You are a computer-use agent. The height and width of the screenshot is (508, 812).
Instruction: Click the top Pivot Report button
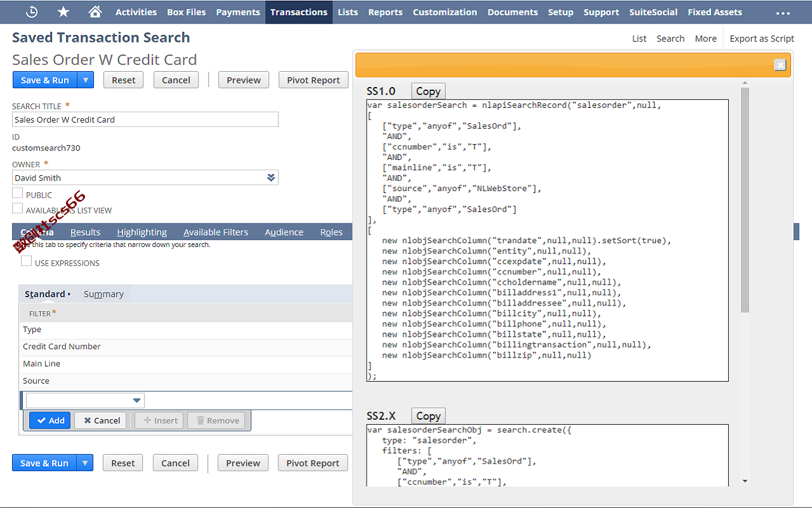313,80
